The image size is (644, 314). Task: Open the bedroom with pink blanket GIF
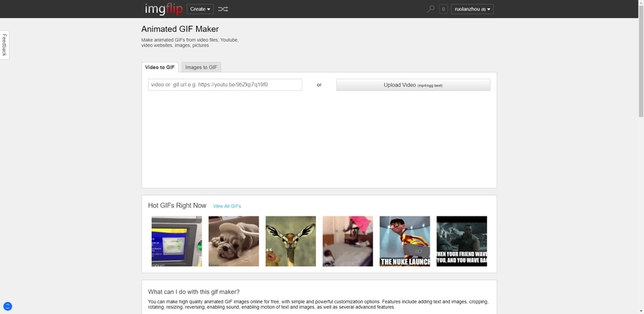pos(348,241)
